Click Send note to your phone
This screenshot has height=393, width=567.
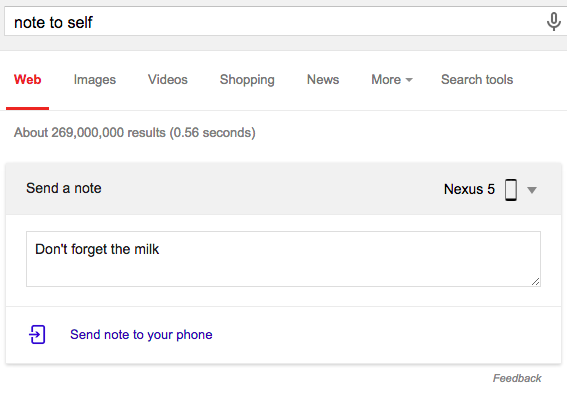141,334
